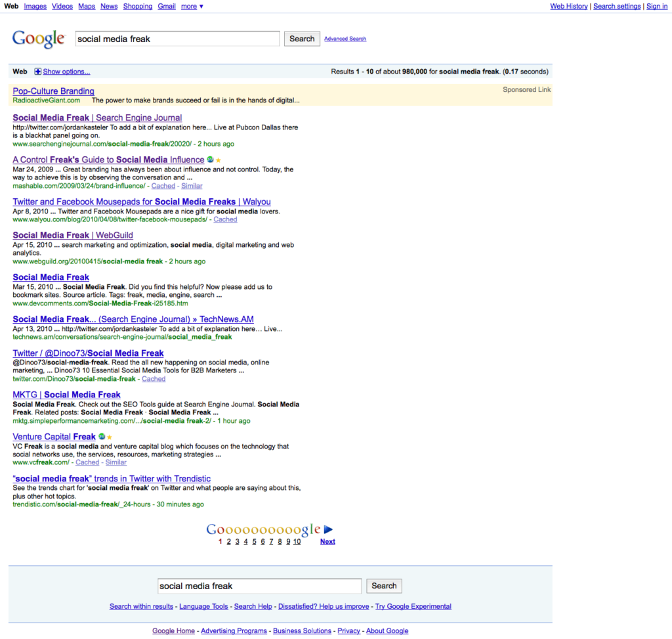Click globe icon beside Control Freak's Guide result
The width and height of the screenshot is (672, 639).
click(211, 160)
